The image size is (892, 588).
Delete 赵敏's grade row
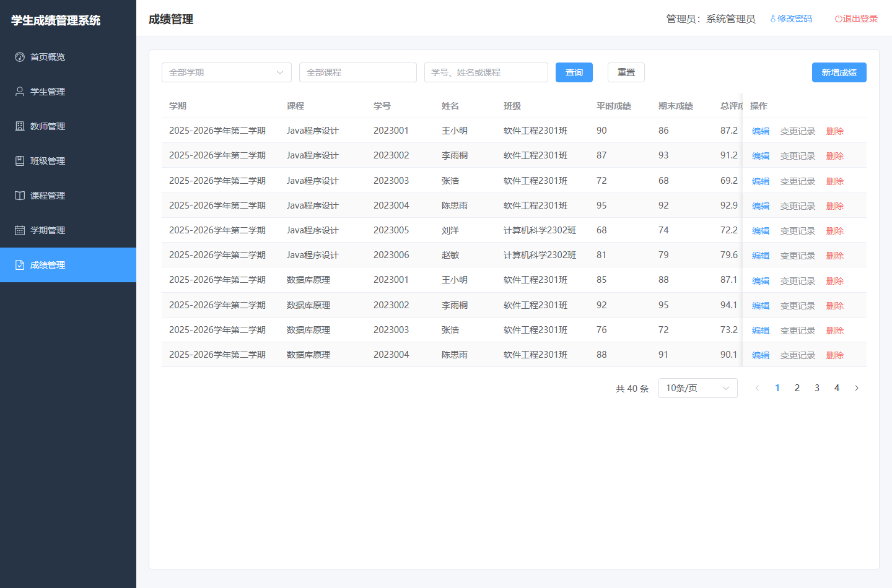pyautogui.click(x=835, y=256)
